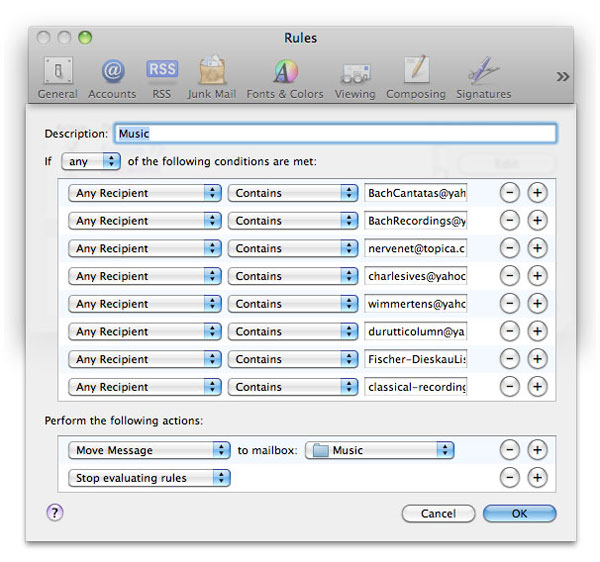Open the RSS preferences pane
Image resolution: width=600 pixels, height=562 pixels.
click(x=161, y=78)
